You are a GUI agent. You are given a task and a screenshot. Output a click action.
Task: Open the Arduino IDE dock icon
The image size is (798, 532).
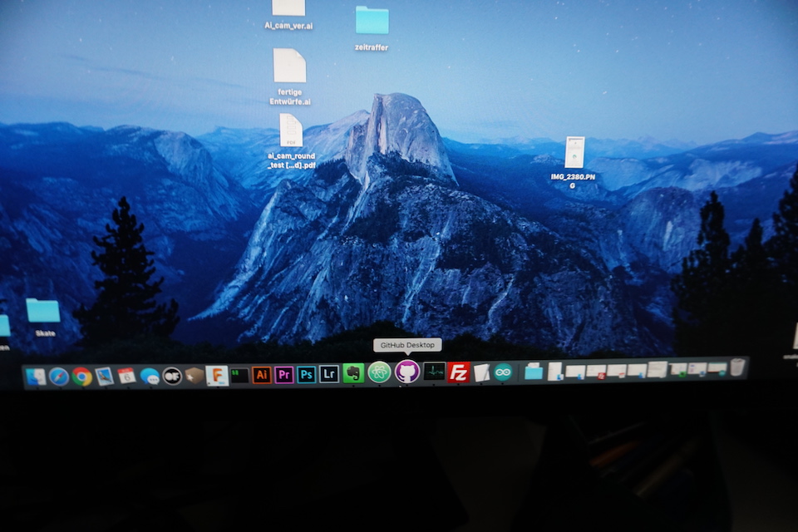coord(503,372)
